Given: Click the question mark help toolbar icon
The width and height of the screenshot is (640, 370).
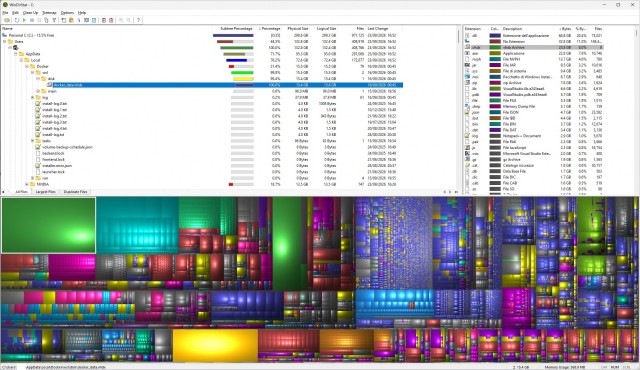Looking at the screenshot, I should (x=138, y=20).
